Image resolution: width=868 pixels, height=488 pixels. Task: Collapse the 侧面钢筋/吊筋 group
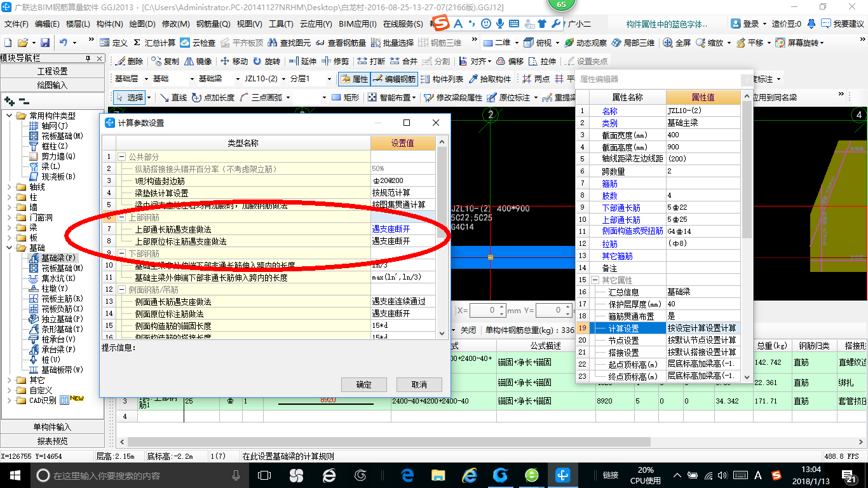(x=121, y=290)
